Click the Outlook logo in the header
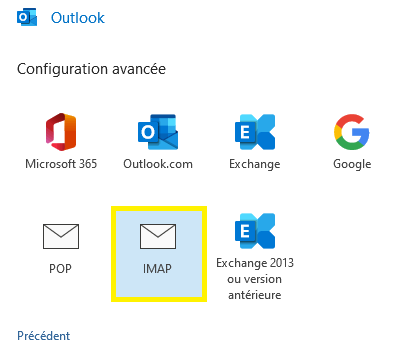This screenshot has height=363, width=396. pos(27,17)
